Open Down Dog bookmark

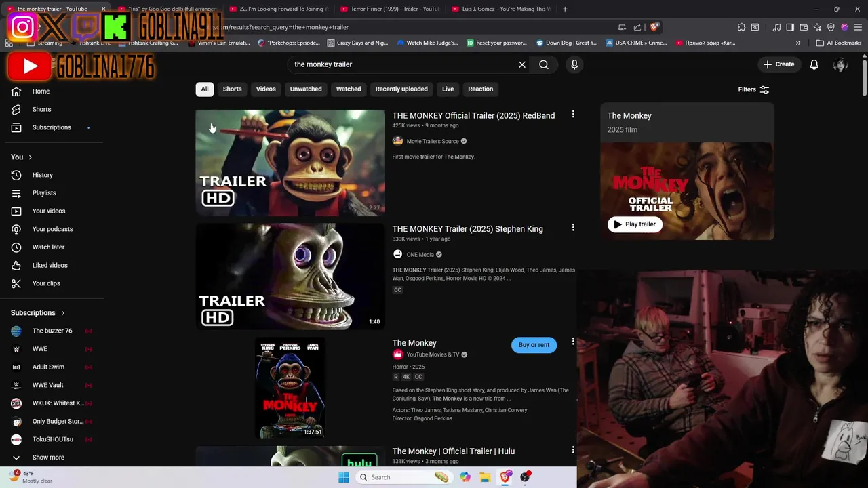click(567, 43)
